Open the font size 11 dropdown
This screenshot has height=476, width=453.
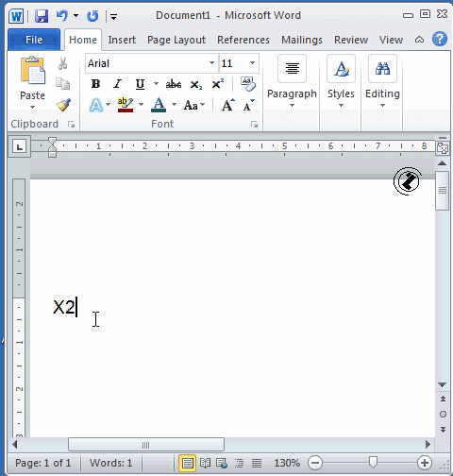(252, 63)
